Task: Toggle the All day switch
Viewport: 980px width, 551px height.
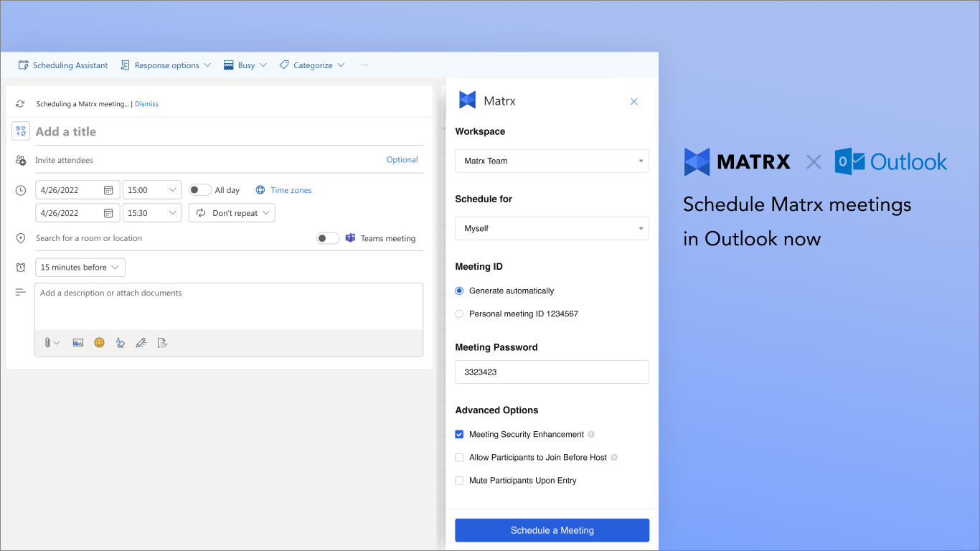Action: point(200,190)
